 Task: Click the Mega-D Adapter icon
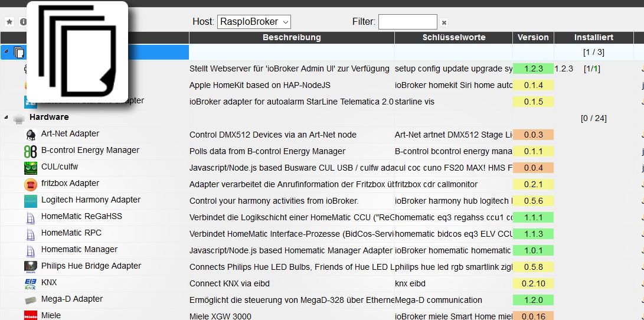[x=30, y=301]
